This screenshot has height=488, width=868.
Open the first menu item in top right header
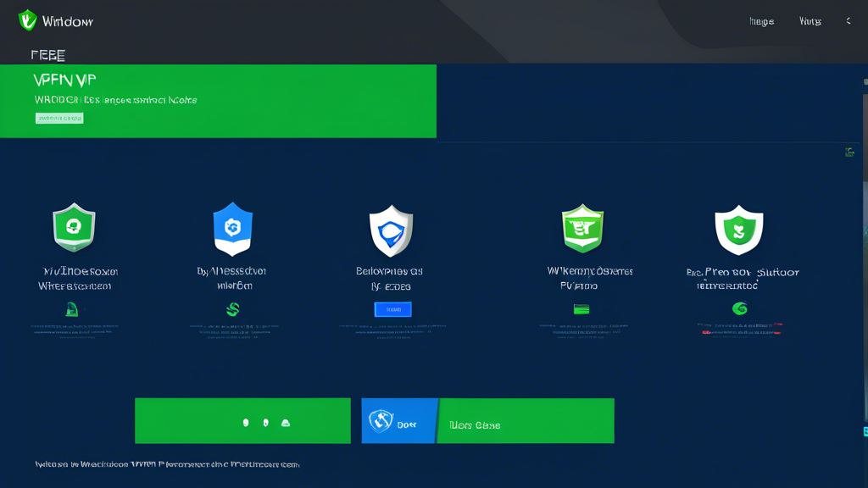[761, 21]
